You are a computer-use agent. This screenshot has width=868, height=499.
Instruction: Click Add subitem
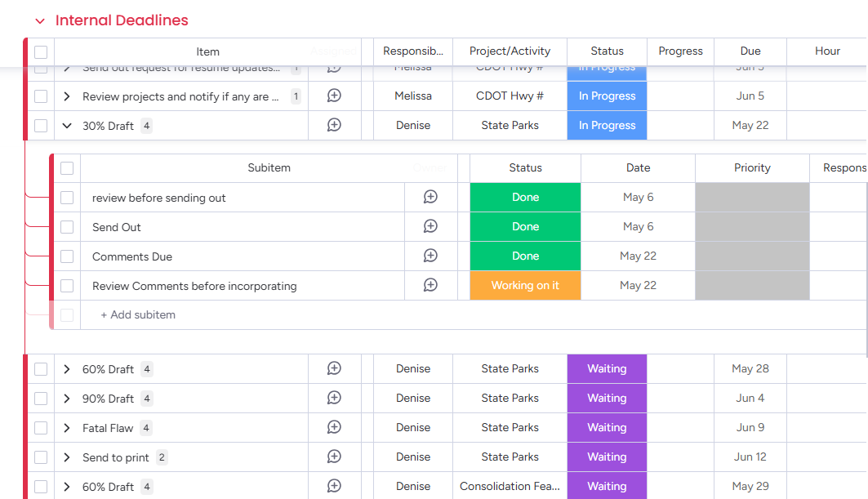[x=137, y=314]
